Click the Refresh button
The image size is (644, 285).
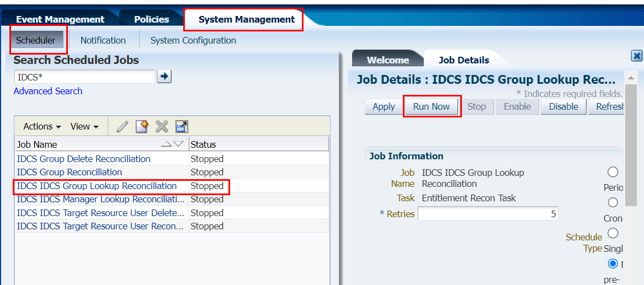pyautogui.click(x=606, y=106)
